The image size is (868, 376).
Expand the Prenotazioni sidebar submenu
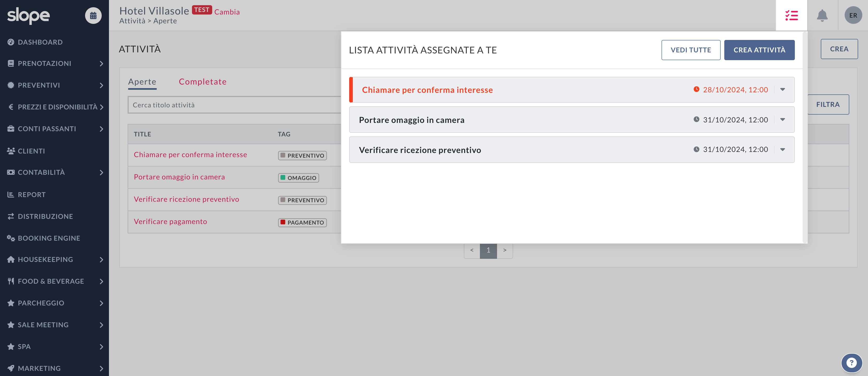pos(101,63)
